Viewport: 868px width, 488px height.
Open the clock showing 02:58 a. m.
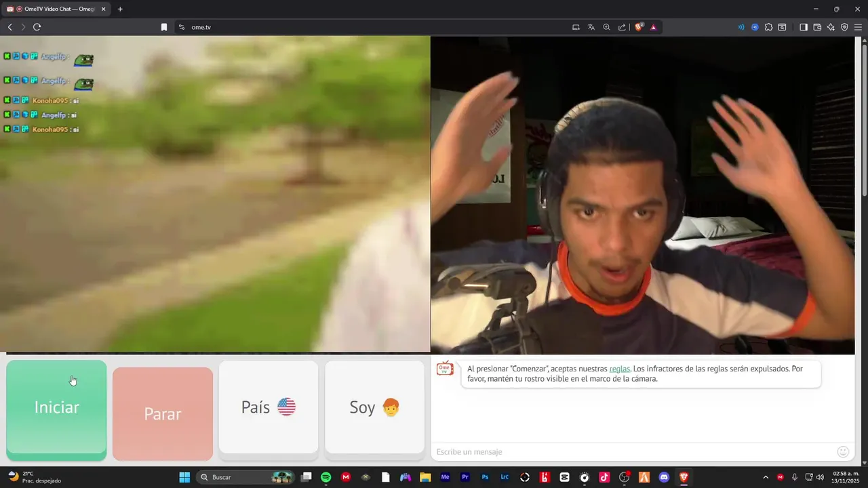pyautogui.click(x=846, y=477)
